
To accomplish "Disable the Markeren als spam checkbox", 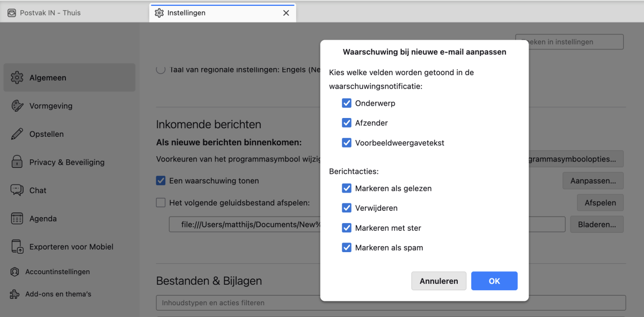I will pos(347,248).
